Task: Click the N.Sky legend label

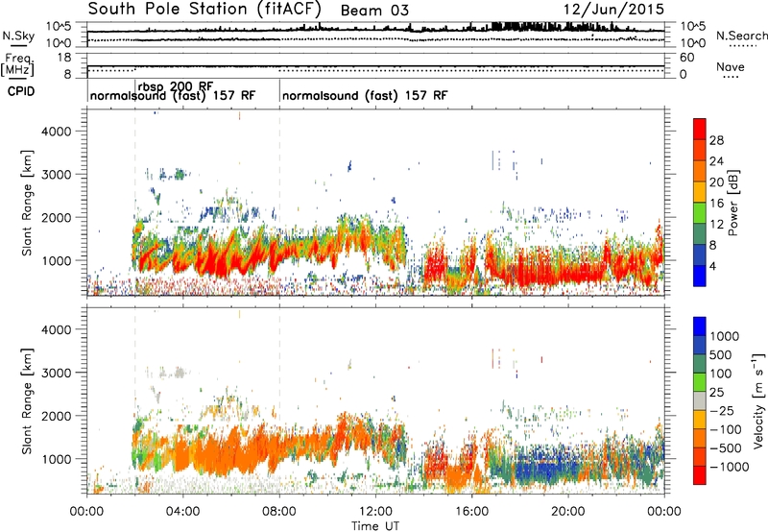Action: [x=18, y=36]
